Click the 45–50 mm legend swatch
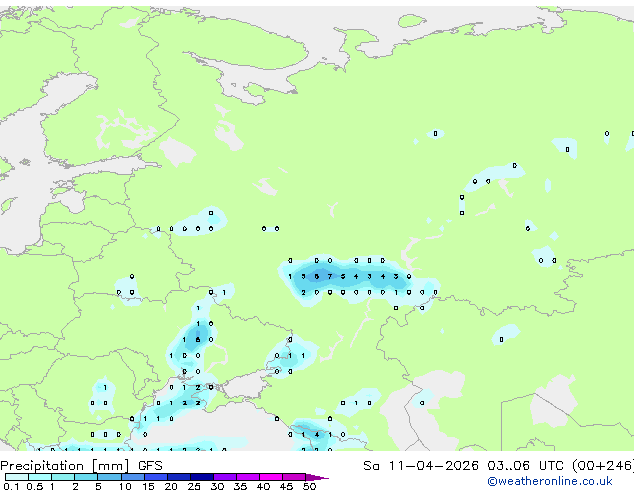Screen dimensions: 634x490 point(294,477)
